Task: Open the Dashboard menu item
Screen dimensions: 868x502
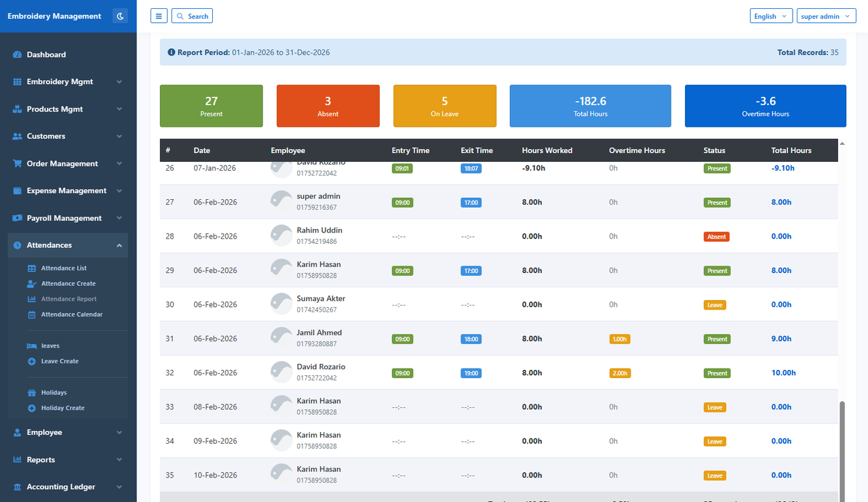Action: tap(68, 55)
